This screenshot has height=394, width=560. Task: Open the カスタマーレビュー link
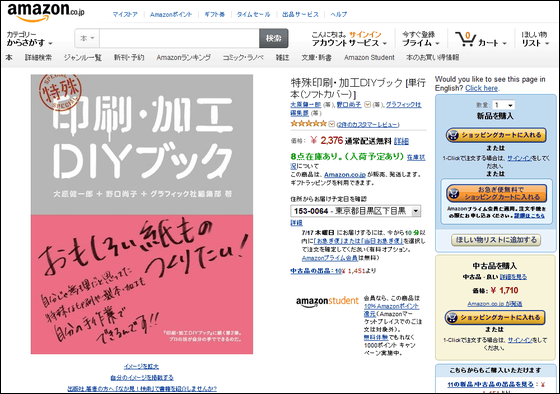[x=368, y=124]
